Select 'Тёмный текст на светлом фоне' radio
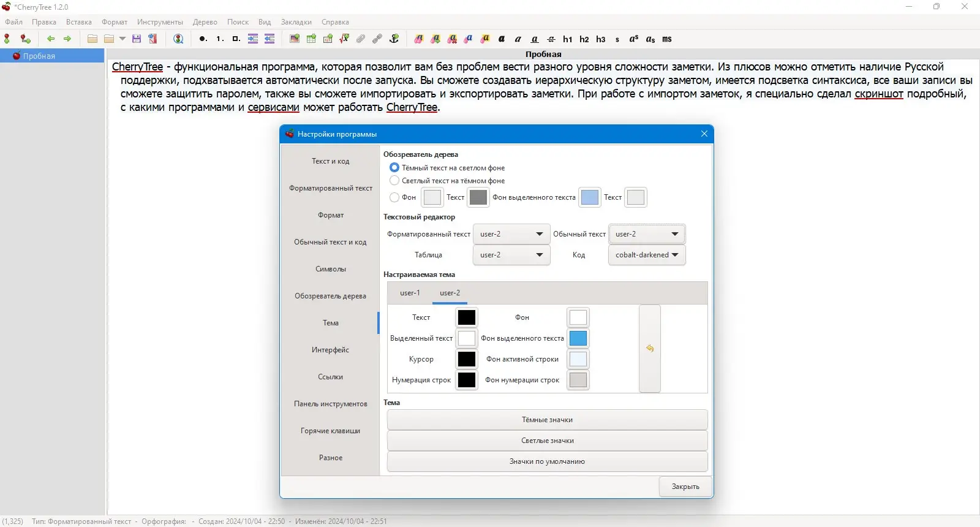The width and height of the screenshot is (980, 527). pos(394,167)
